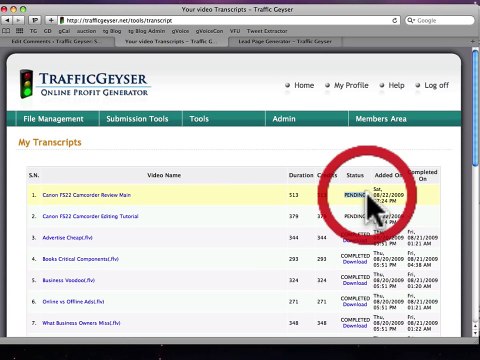The image size is (480, 360).
Task: Click the scrollbar down arrow
Action: coord(476,333)
